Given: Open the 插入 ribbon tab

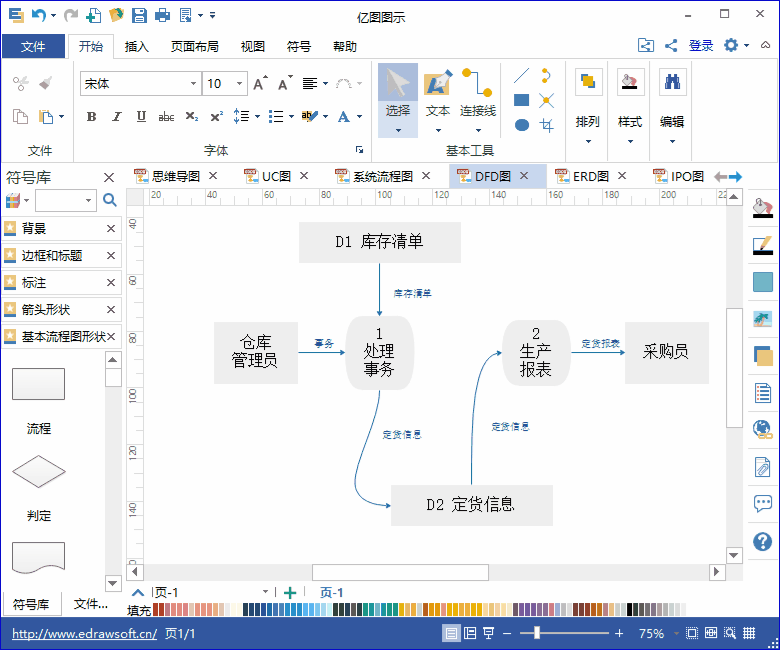Looking at the screenshot, I should [x=136, y=46].
